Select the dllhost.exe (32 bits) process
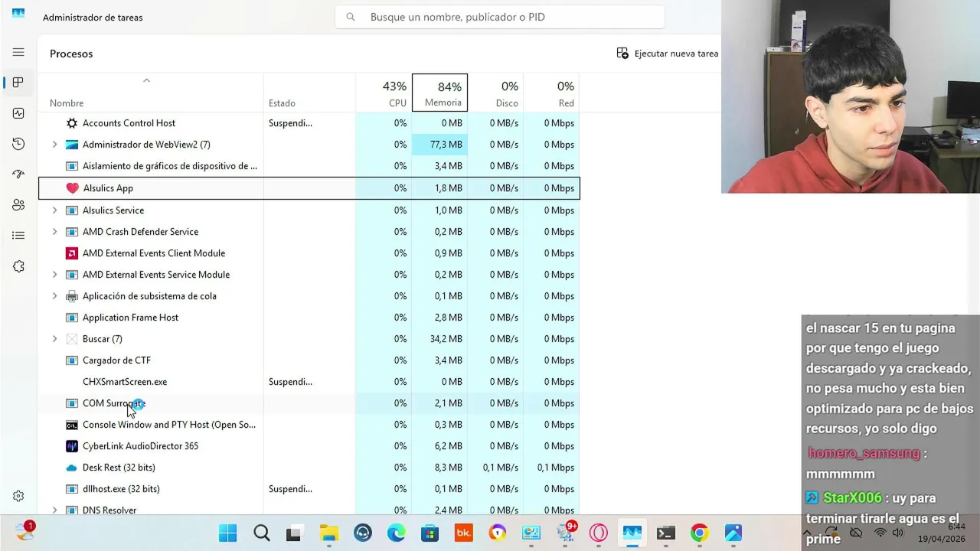The height and width of the screenshot is (551, 980). pyautogui.click(x=309, y=489)
